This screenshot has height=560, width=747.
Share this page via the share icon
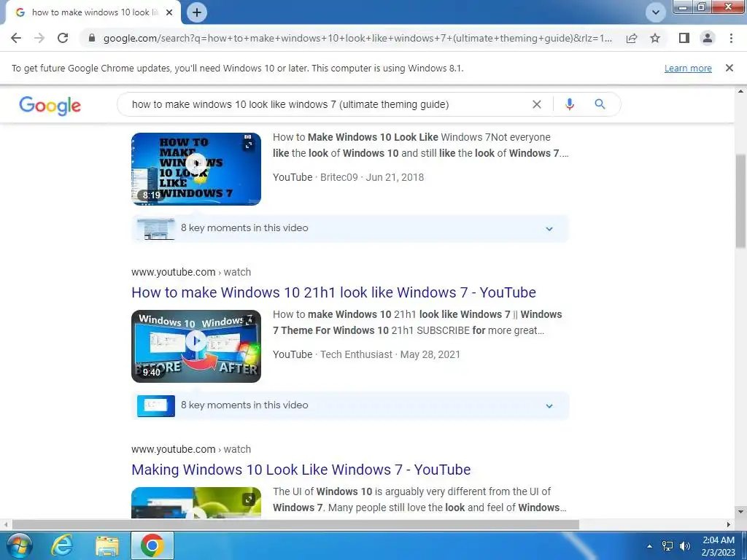pos(632,38)
